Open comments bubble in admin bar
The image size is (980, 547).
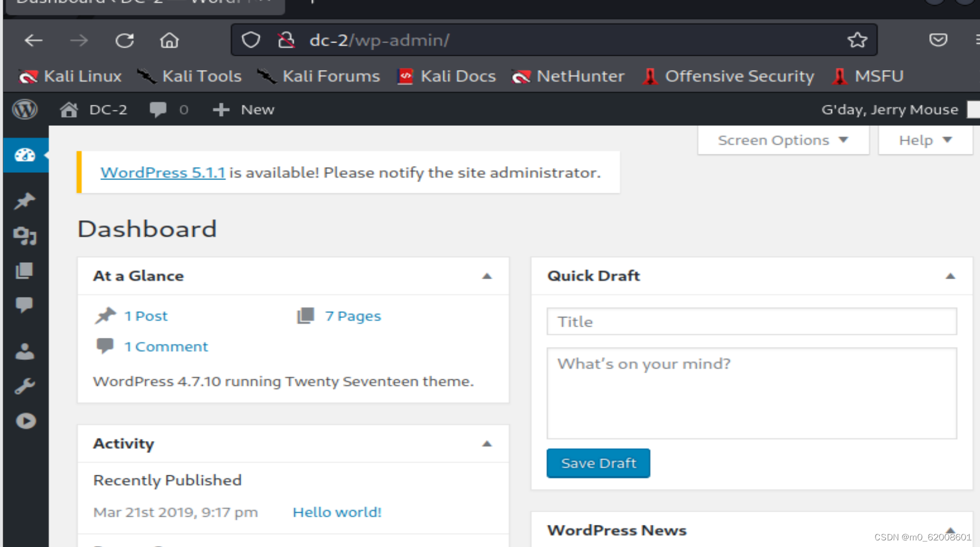[x=158, y=109]
